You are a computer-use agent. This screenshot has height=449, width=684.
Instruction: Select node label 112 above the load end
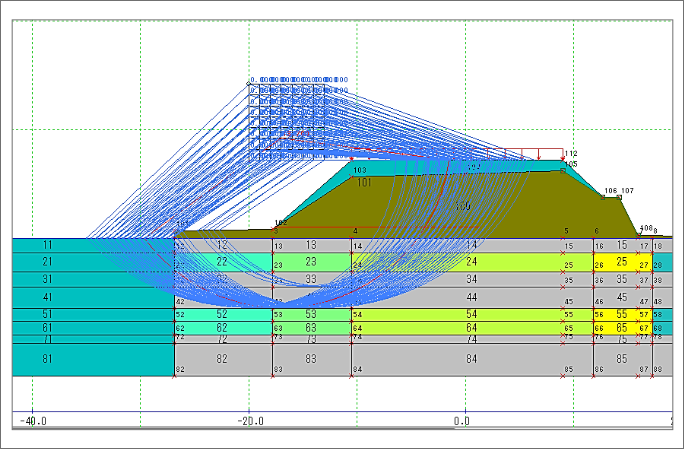571,154
